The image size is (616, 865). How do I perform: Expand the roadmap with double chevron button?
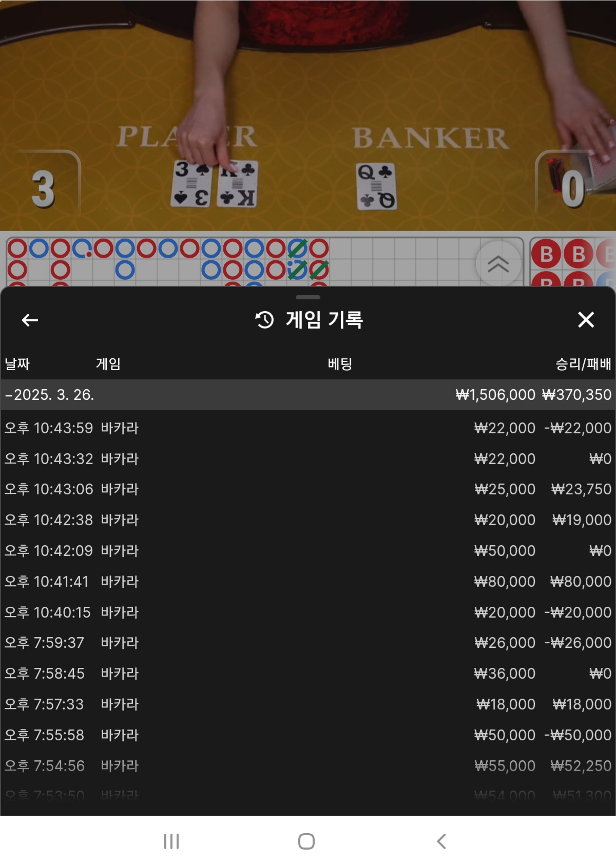click(498, 263)
